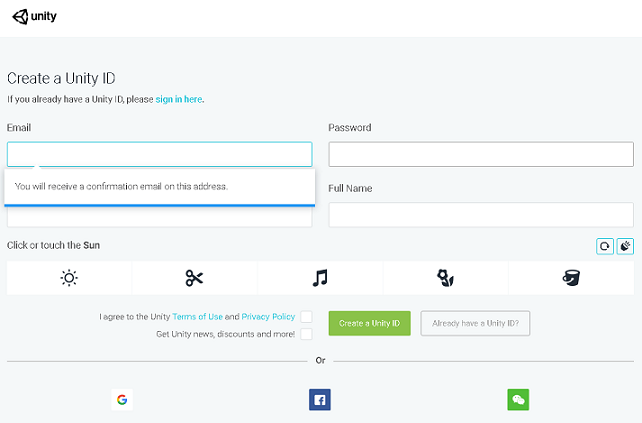This screenshot has width=642, height=423.
Task: Refresh the captcha icons
Action: click(605, 246)
